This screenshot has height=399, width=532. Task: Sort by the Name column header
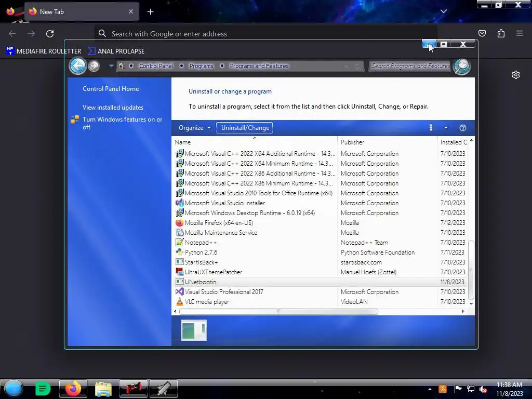pyautogui.click(x=255, y=142)
